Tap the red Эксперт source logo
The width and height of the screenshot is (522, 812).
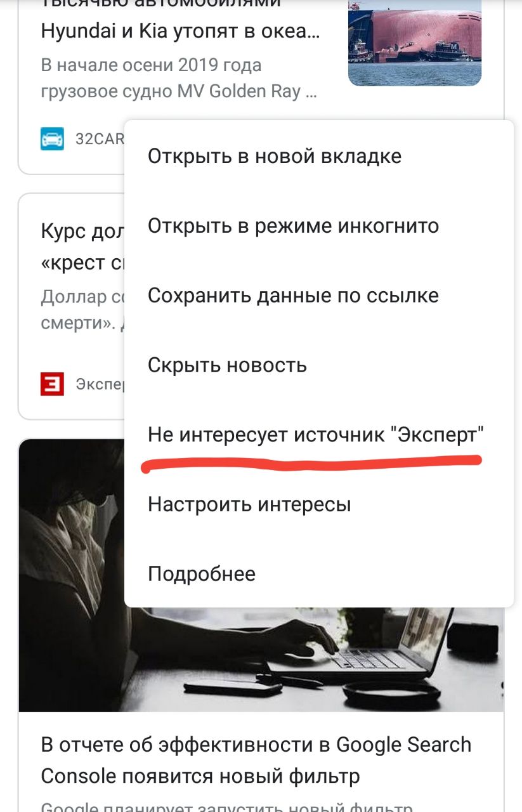coord(52,384)
